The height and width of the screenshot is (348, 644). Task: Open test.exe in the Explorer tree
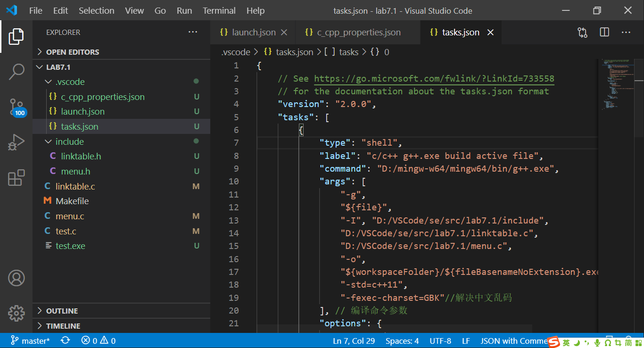[x=122, y=246]
